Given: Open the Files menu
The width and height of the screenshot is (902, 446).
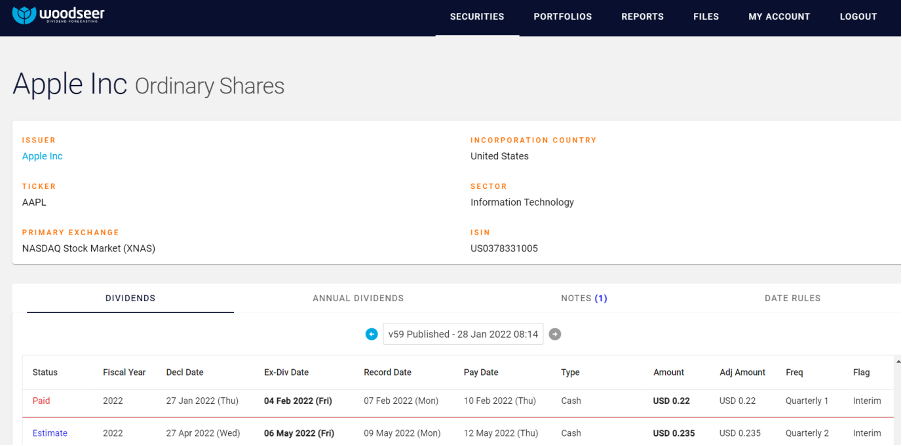Looking at the screenshot, I should [706, 17].
